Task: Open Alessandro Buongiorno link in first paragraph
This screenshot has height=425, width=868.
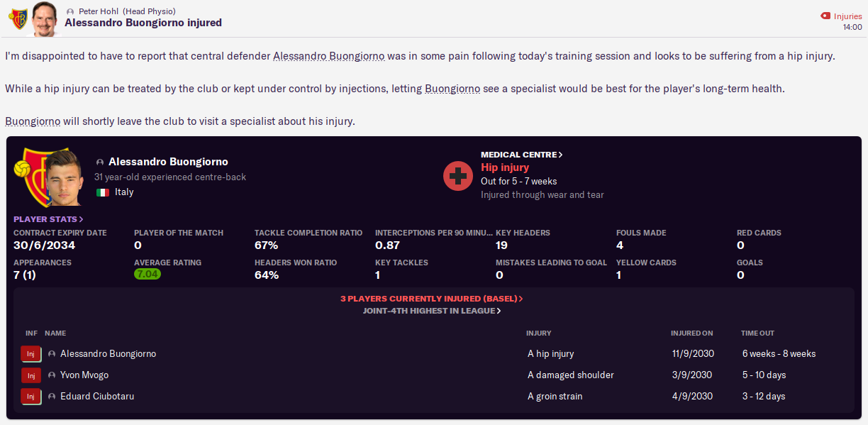Action: point(328,56)
